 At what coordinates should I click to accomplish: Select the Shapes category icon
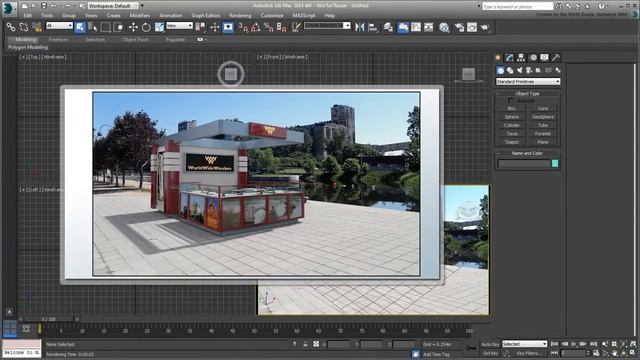[x=510, y=71]
